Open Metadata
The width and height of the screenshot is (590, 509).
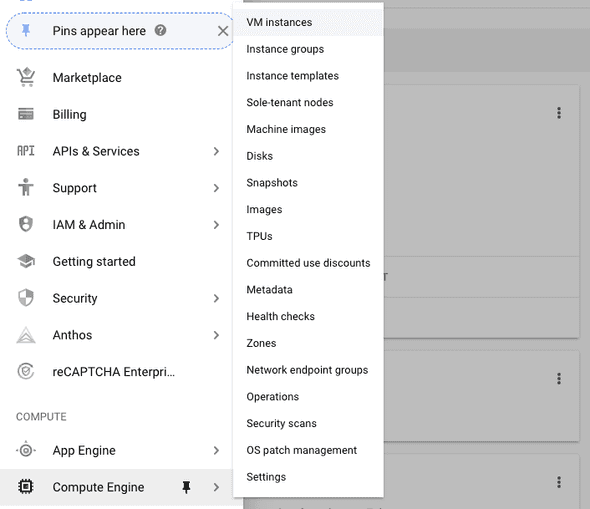click(x=308, y=289)
